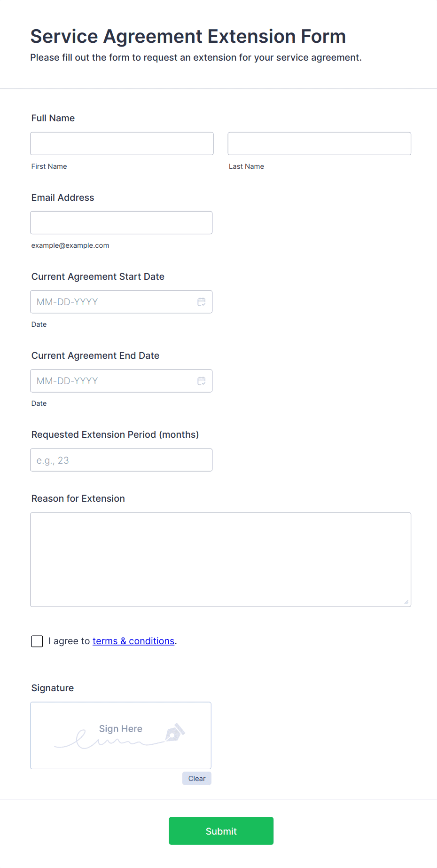Click the End Date MM-DD-YYYY field
Image resolution: width=437 pixels, height=868 pixels.
[113, 381]
